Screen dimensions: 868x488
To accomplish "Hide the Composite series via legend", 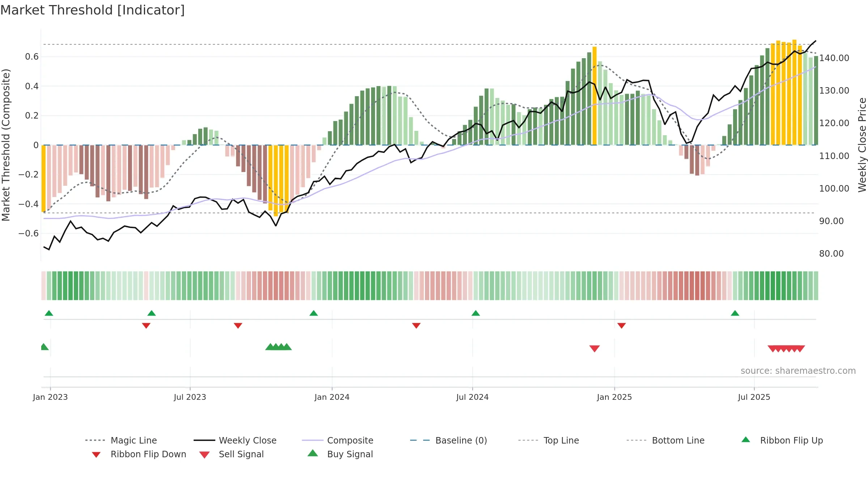I will click(338, 440).
